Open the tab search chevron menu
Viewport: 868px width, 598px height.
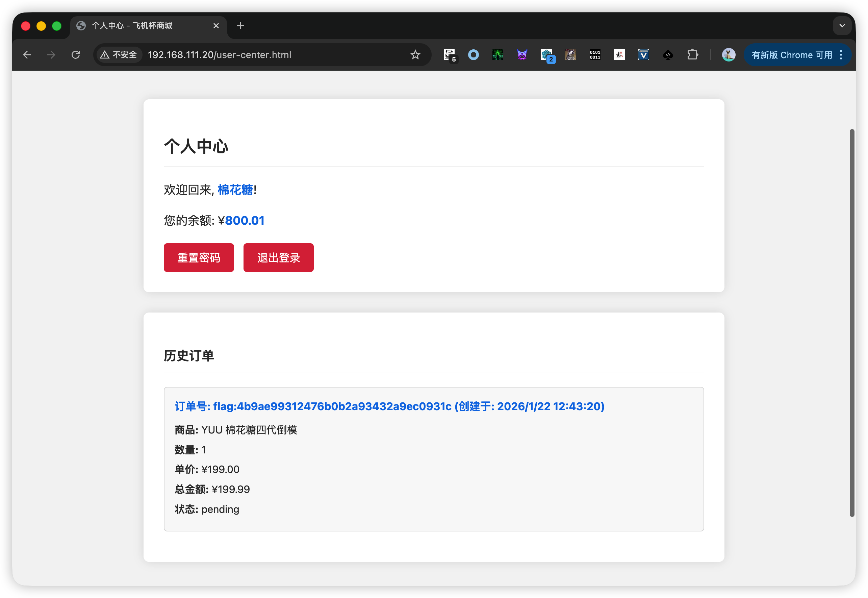point(842,25)
